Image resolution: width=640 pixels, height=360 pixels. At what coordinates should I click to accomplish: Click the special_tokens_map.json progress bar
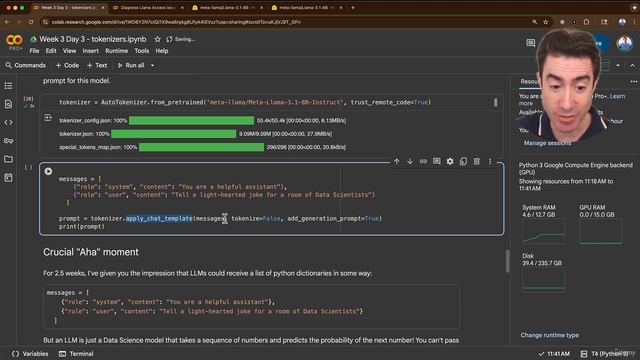[201, 147]
